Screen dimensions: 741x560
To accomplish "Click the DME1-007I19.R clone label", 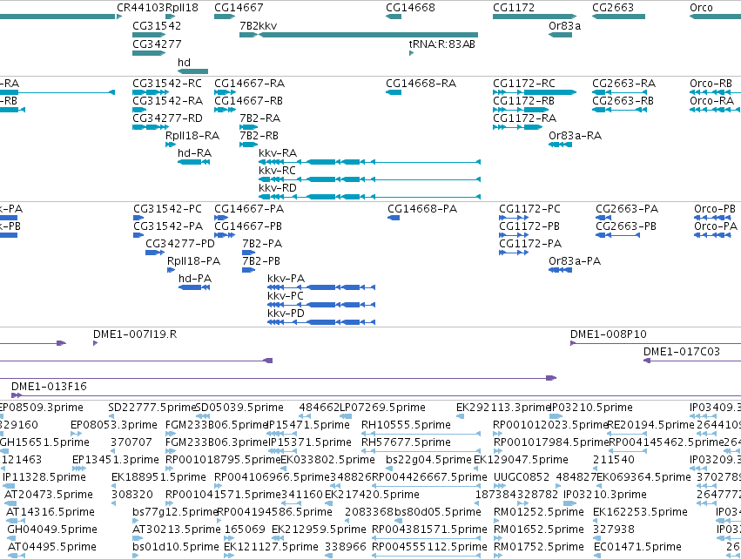I will [x=135, y=334].
